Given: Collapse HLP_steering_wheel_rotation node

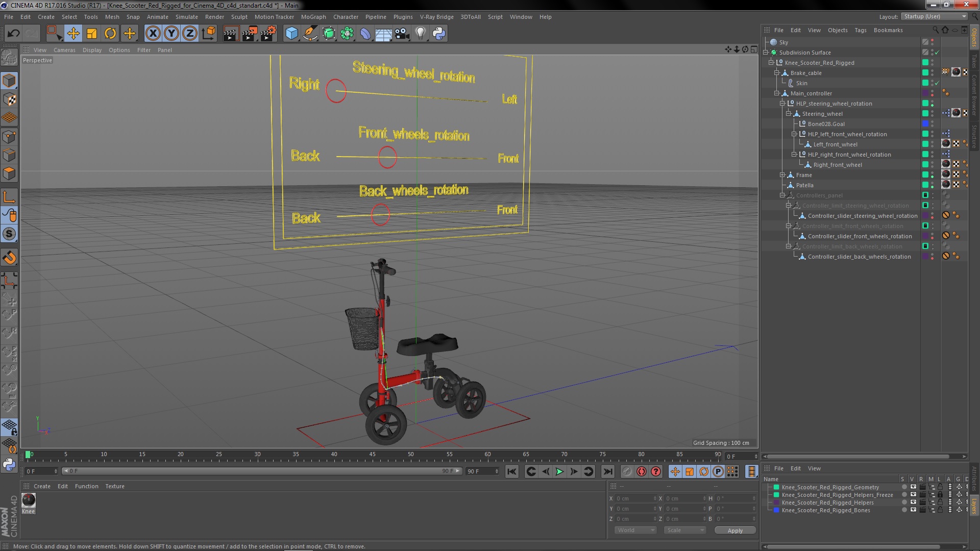Looking at the screenshot, I should click(x=782, y=104).
